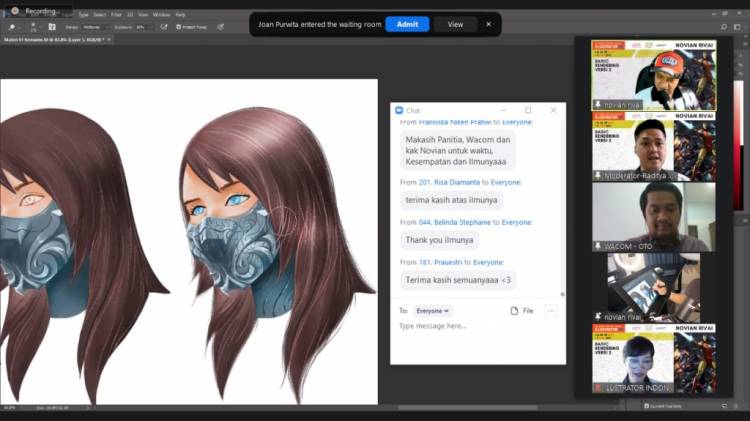
Task: Click the Photoshop horizontal scrollbar
Action: (x=467, y=408)
